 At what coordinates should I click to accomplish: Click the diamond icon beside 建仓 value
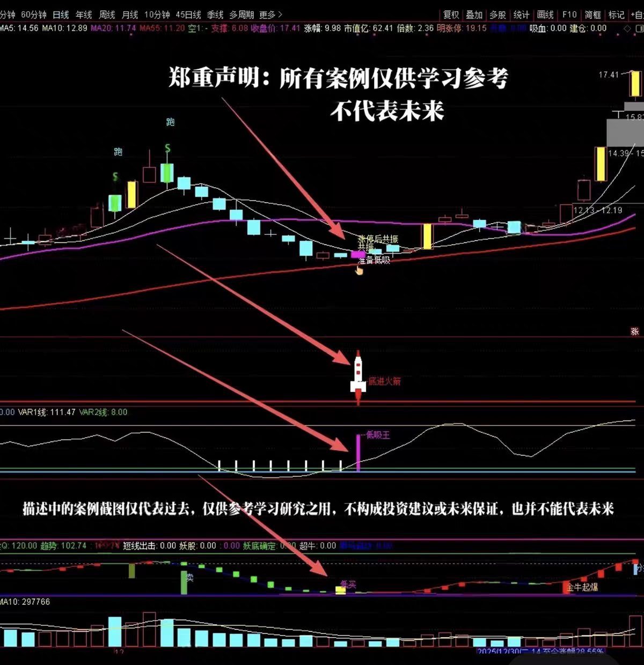pos(627,28)
